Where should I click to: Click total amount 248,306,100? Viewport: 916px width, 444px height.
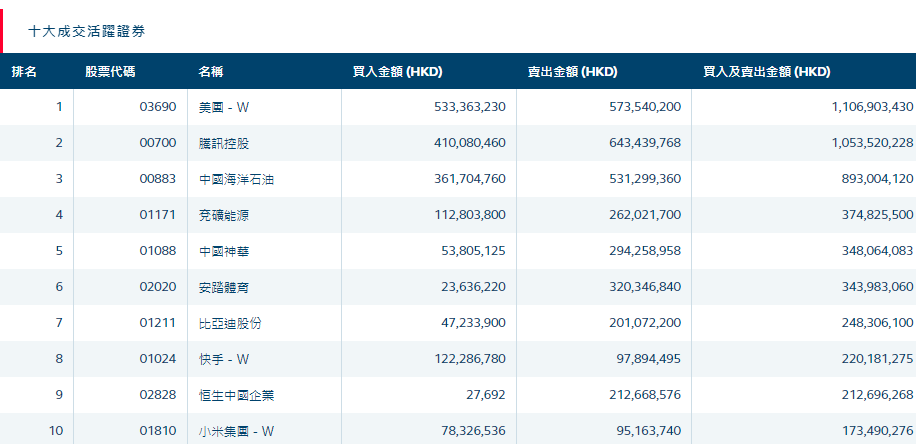877,323
